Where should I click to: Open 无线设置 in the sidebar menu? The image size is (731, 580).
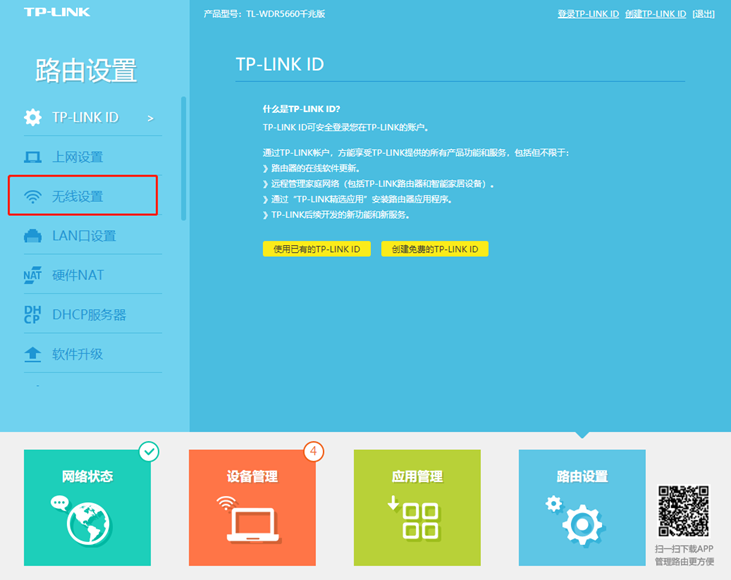tap(78, 197)
